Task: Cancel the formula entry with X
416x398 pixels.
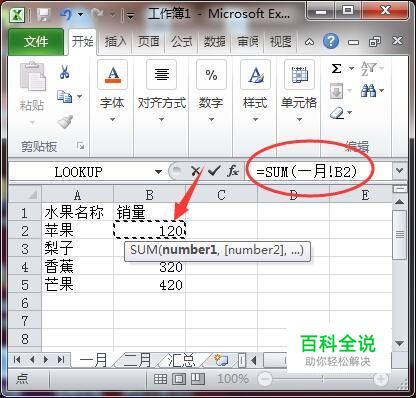Action: [195, 171]
